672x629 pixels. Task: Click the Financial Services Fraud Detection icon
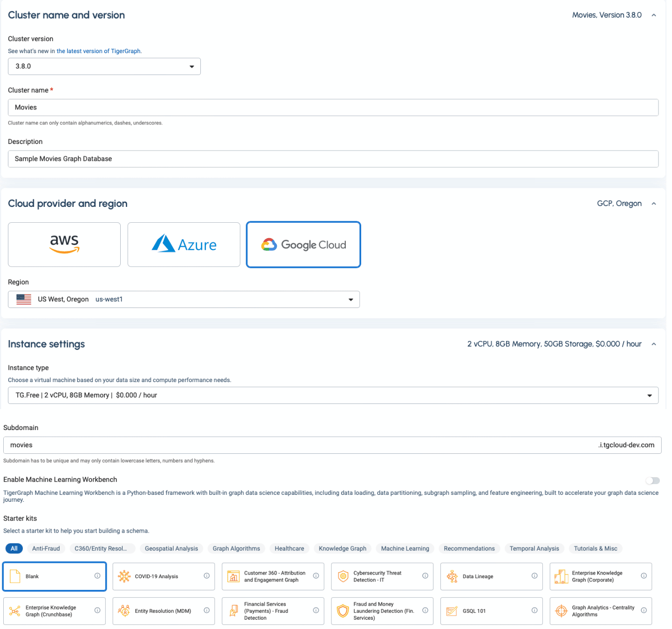[x=233, y=611]
